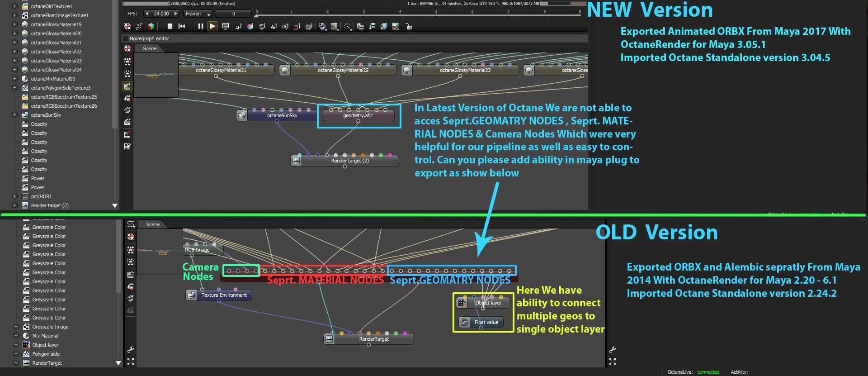Select the Scene tab in lower nodegraph

(x=153, y=224)
